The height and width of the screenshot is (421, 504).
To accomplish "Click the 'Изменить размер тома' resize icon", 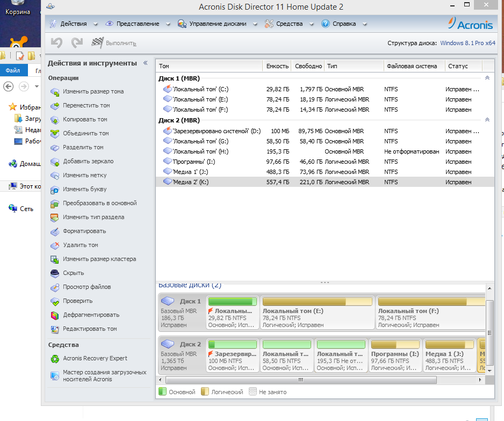I will (55, 92).
